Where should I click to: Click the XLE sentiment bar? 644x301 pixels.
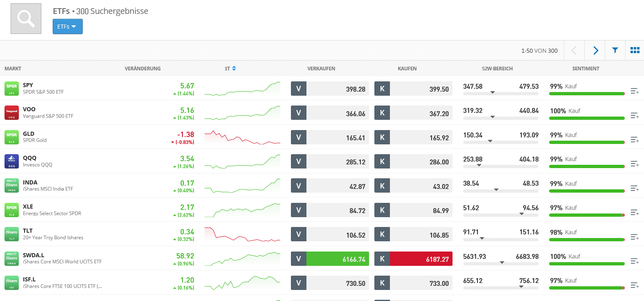[587, 215]
